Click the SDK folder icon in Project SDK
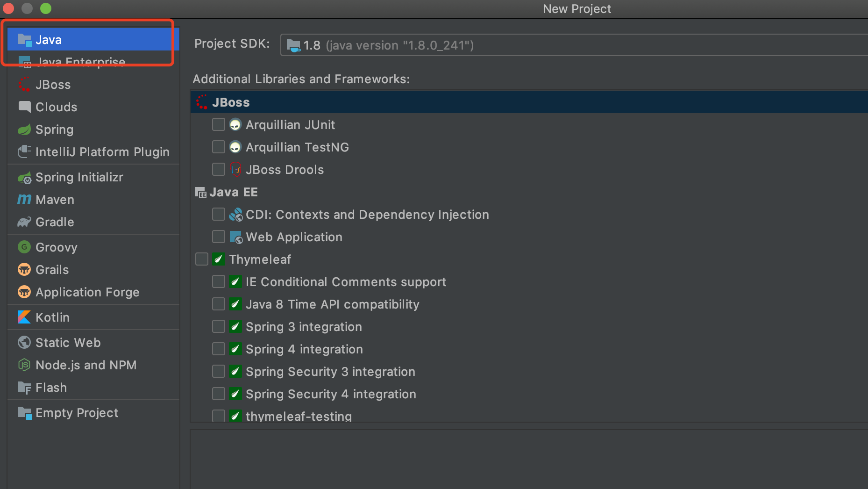868x489 pixels. (x=293, y=45)
